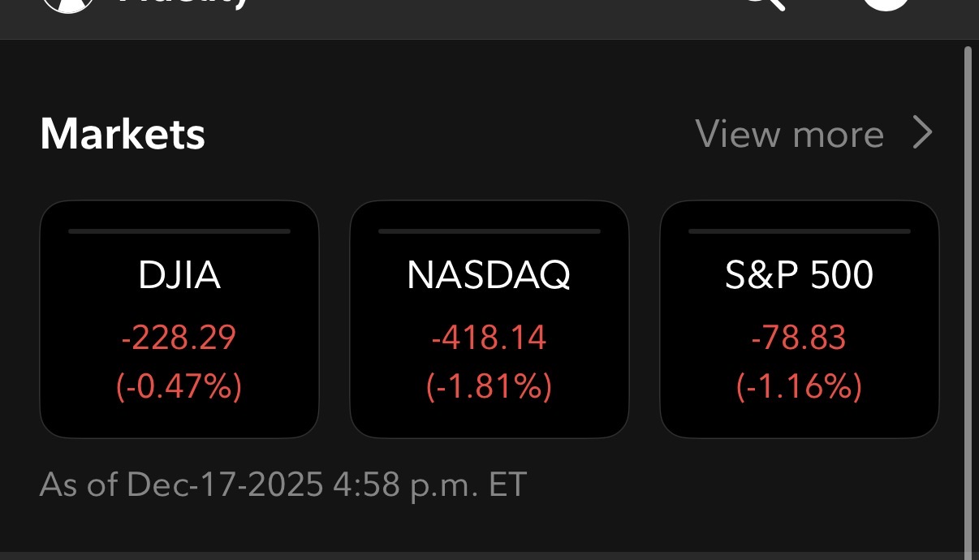Image resolution: width=979 pixels, height=560 pixels.
Task: Select the Markets section heading
Action: click(x=123, y=134)
